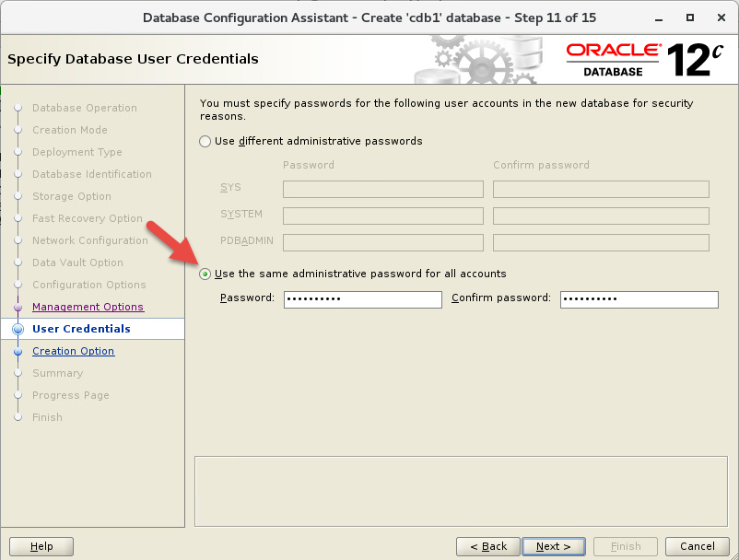The width and height of the screenshot is (739, 560).
Task: Click the Password input field
Action: (x=362, y=299)
